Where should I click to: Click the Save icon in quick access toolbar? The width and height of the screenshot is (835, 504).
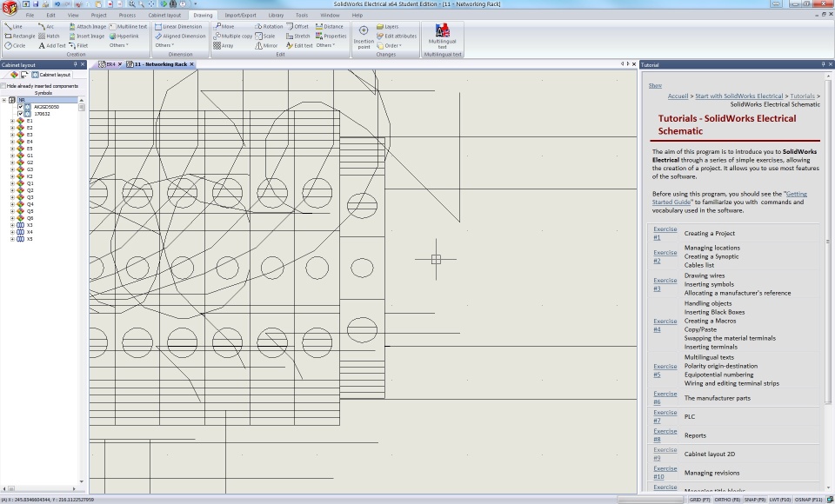click(x=35, y=3)
